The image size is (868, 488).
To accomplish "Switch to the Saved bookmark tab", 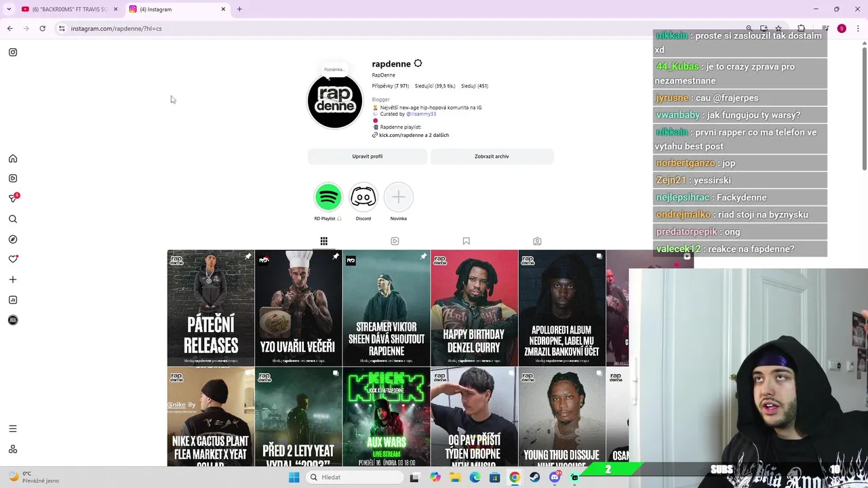I will [x=466, y=241].
